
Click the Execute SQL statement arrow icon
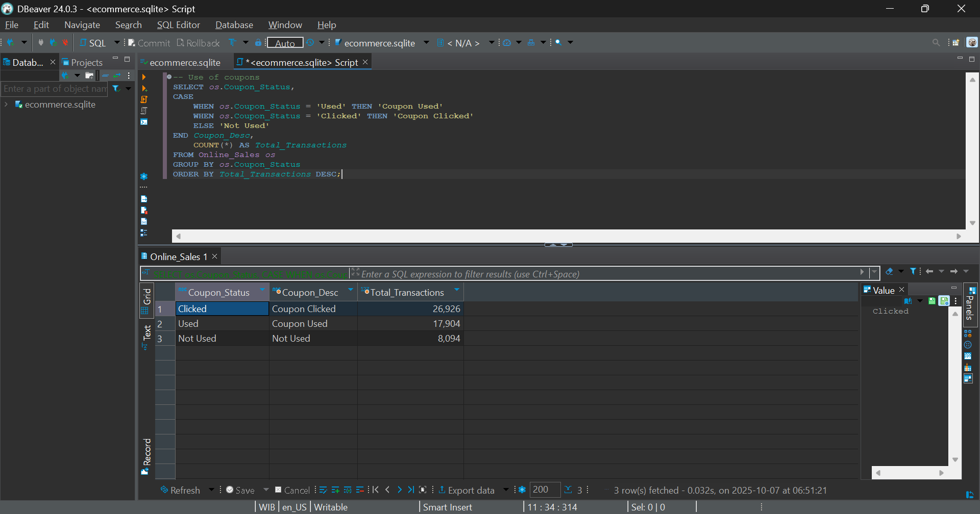[144, 77]
